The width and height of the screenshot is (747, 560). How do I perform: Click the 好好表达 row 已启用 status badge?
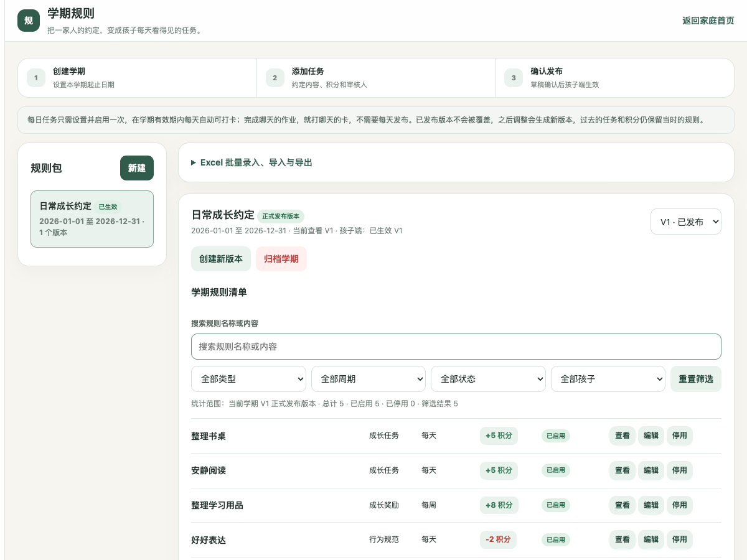(x=556, y=539)
